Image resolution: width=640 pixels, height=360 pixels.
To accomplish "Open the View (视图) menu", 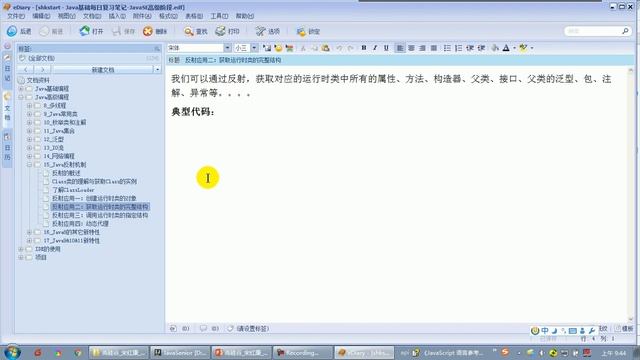I will pos(67,16).
